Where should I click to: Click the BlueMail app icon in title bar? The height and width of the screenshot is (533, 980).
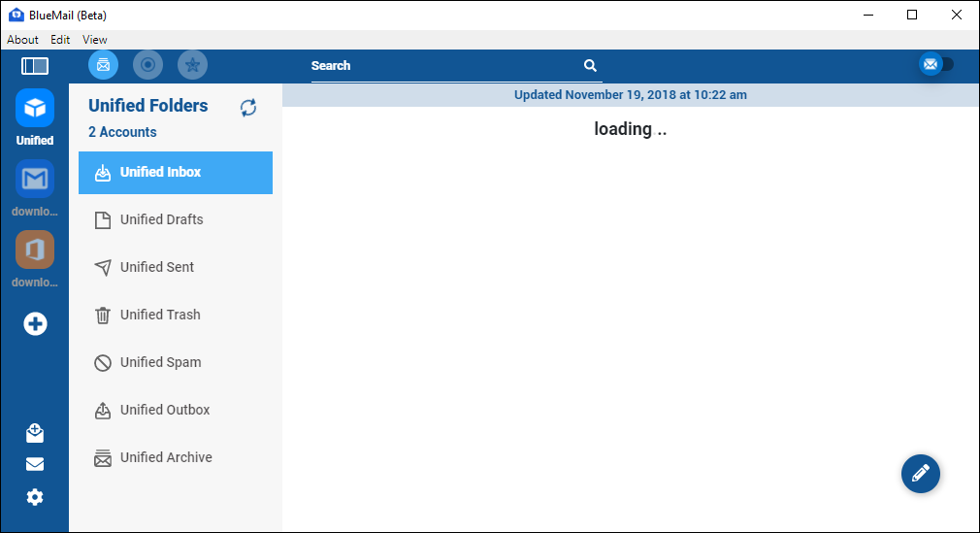point(16,15)
